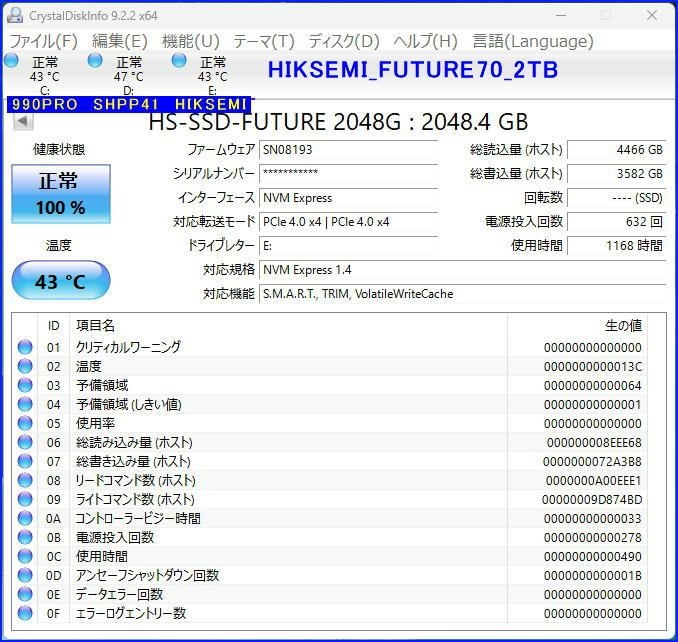Click raw value 0000000A00EEE1
This screenshot has width=678, height=642.
pyautogui.click(x=594, y=481)
